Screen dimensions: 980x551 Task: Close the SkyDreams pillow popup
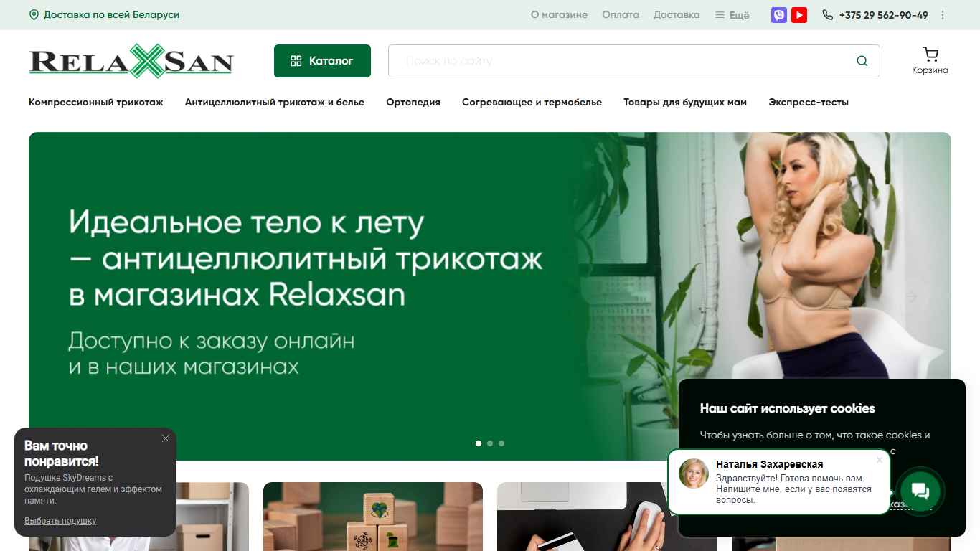[166, 438]
